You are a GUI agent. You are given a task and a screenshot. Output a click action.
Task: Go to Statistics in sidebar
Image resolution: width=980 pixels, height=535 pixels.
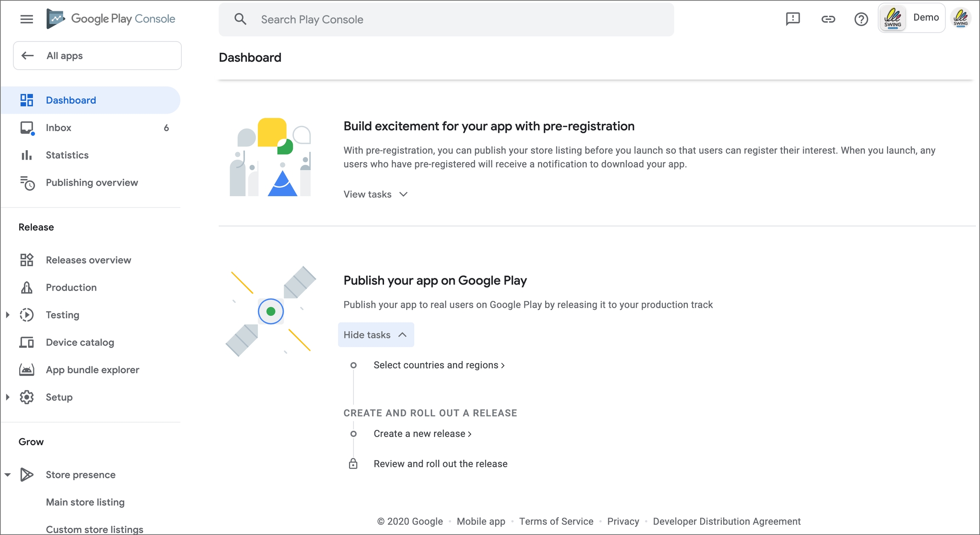tap(91, 155)
